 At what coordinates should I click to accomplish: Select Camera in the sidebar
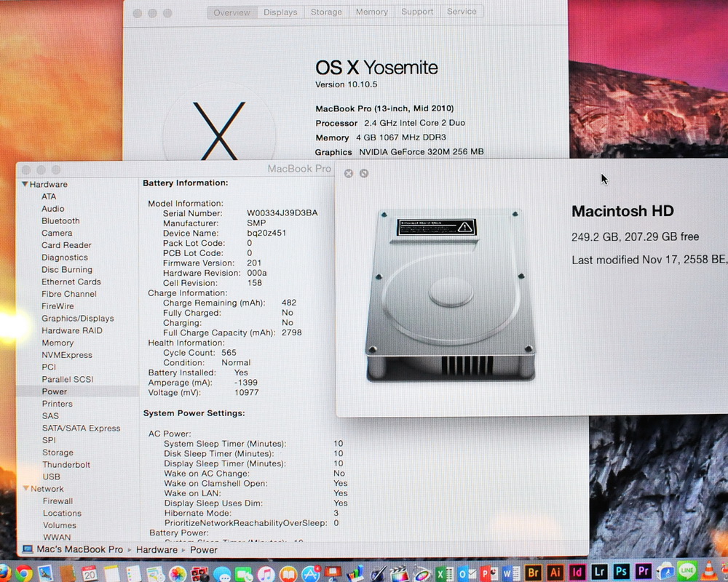tap(57, 233)
